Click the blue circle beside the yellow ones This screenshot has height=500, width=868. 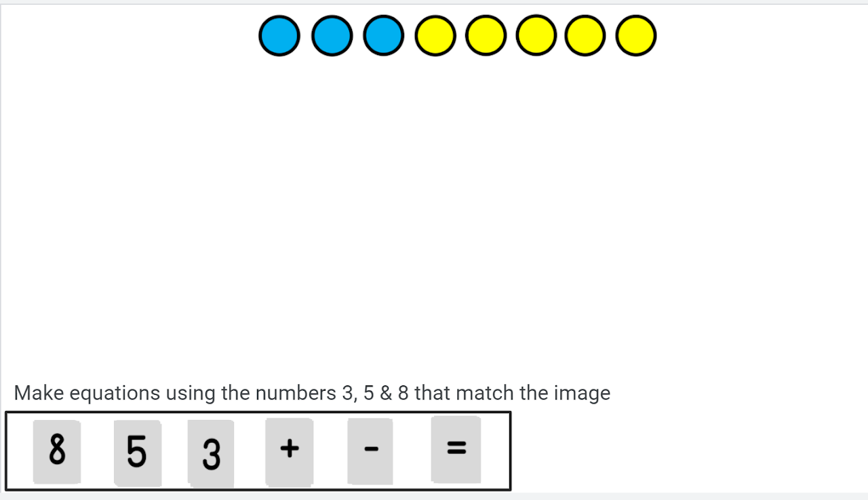coord(384,35)
